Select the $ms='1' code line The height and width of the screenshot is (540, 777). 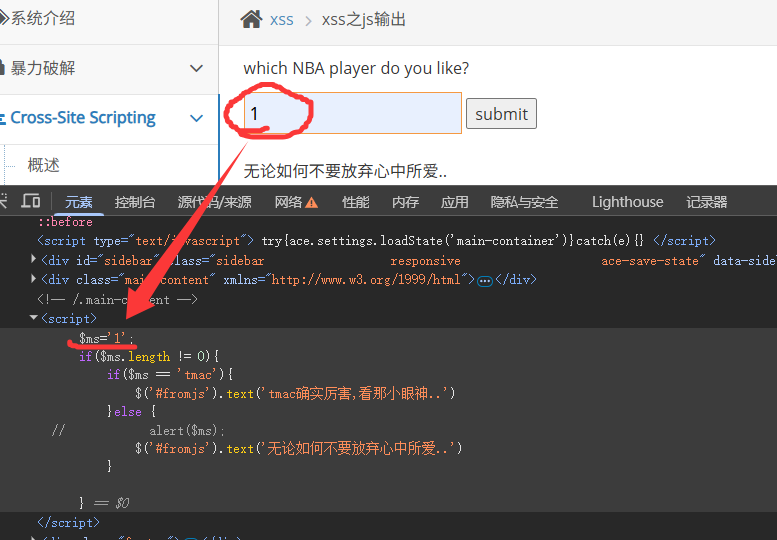click(106, 338)
